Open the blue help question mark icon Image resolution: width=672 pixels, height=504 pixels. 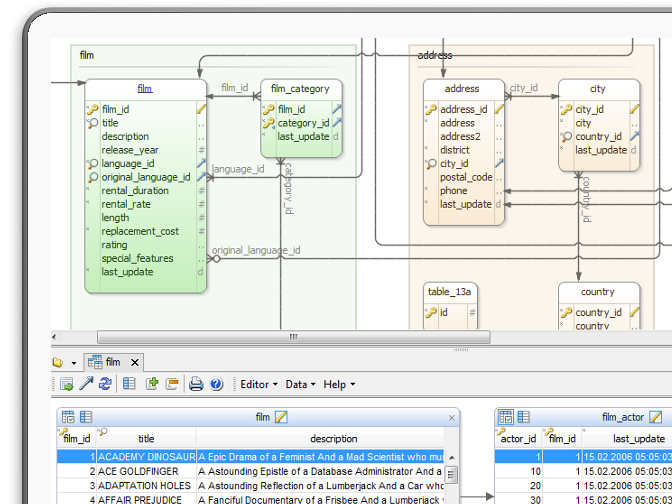click(x=215, y=384)
